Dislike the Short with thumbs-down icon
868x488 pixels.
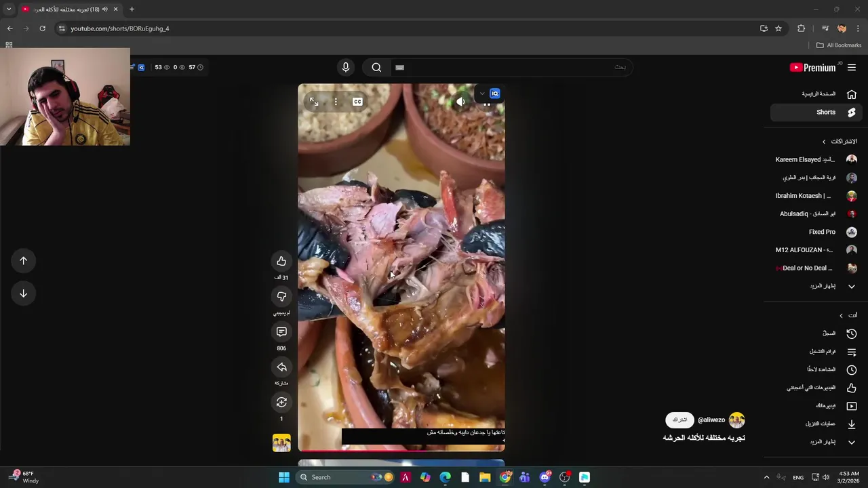(x=281, y=296)
